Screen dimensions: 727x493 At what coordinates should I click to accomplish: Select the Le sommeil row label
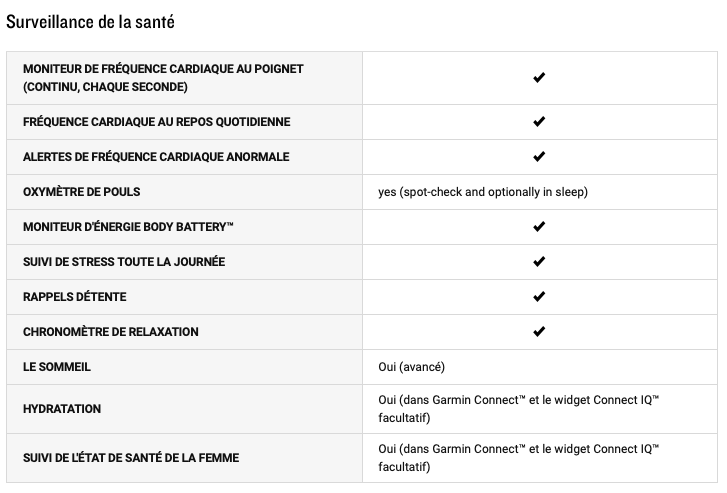coord(57,367)
